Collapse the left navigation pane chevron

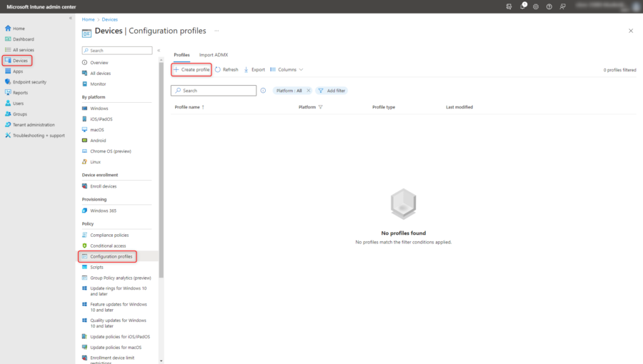click(x=71, y=18)
